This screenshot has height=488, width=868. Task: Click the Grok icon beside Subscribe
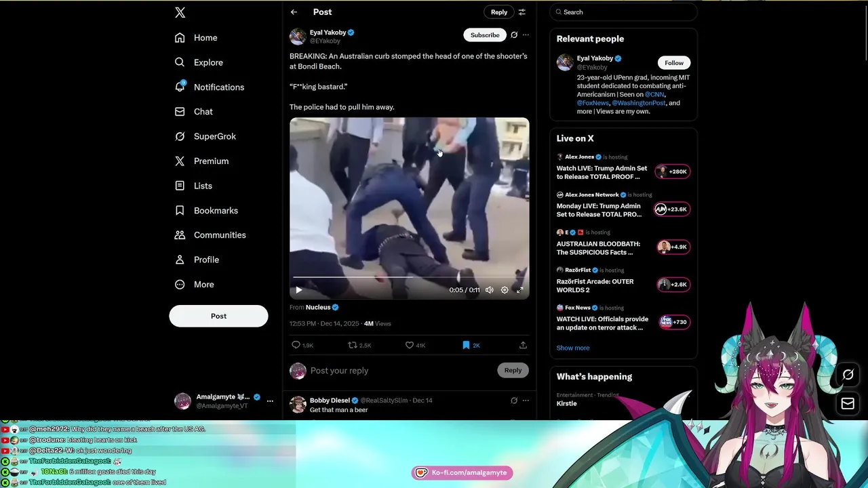point(514,35)
